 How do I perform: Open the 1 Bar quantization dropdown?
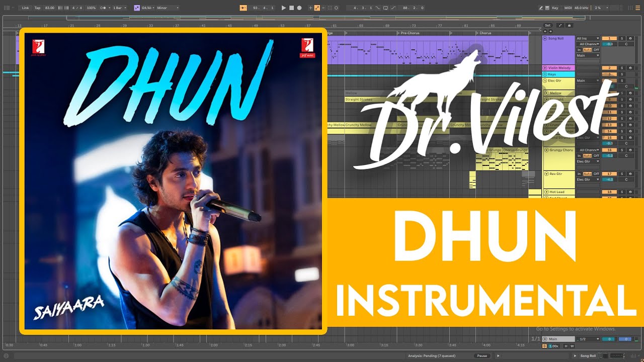click(119, 8)
